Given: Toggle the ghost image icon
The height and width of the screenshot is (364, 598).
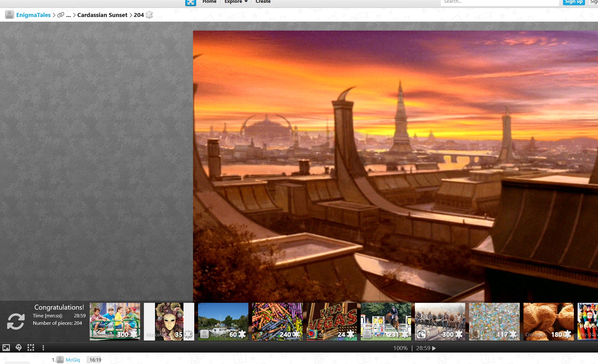Looking at the screenshot, I should coord(19,348).
